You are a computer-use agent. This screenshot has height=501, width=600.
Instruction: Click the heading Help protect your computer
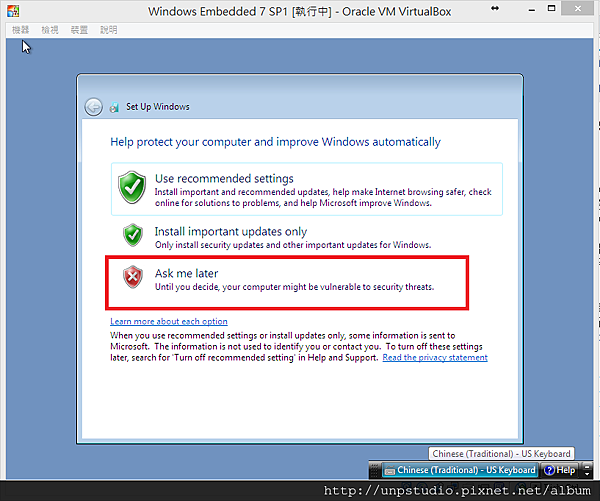[x=276, y=142]
